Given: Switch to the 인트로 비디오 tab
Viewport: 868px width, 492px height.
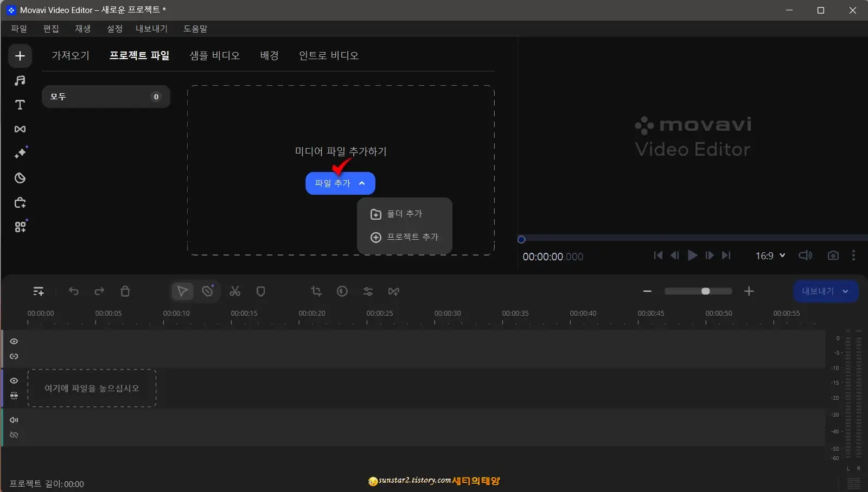Looking at the screenshot, I should tap(329, 55).
